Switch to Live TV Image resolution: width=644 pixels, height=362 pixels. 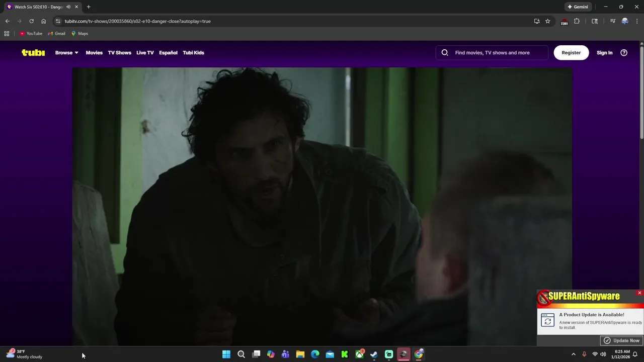click(x=145, y=52)
